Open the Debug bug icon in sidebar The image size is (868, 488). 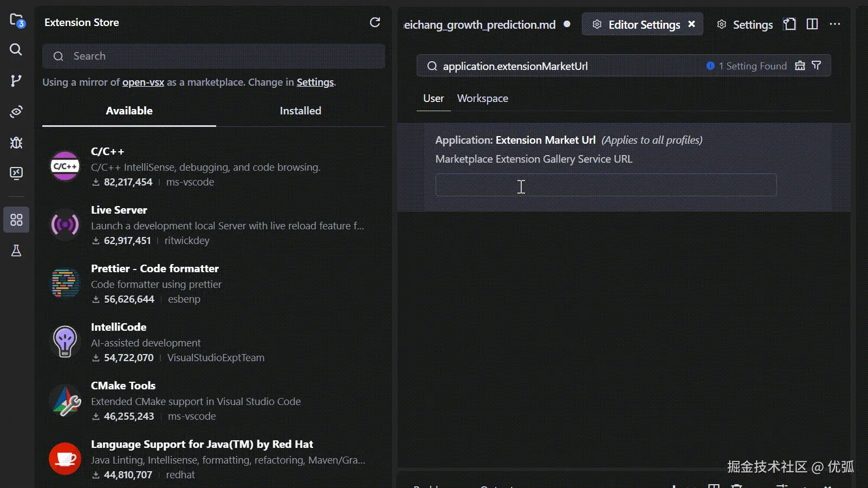click(16, 143)
